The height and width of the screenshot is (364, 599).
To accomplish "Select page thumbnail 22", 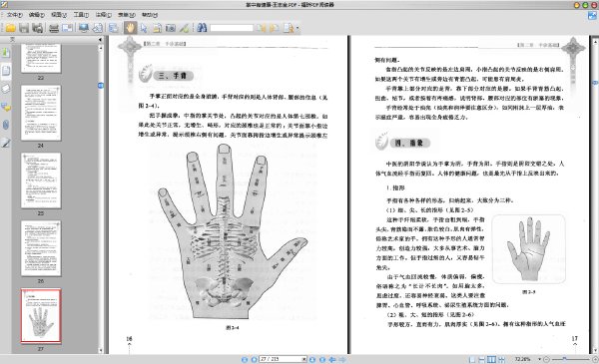I will (x=41, y=58).
